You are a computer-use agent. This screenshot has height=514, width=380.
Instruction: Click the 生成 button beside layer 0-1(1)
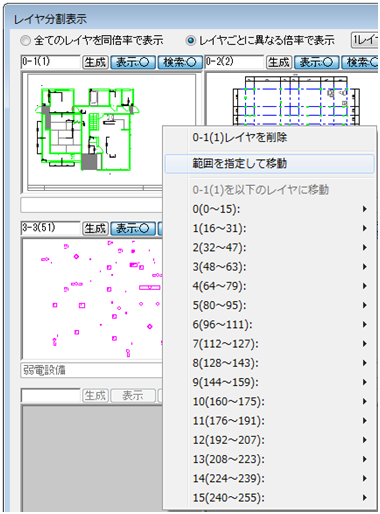coord(95,62)
